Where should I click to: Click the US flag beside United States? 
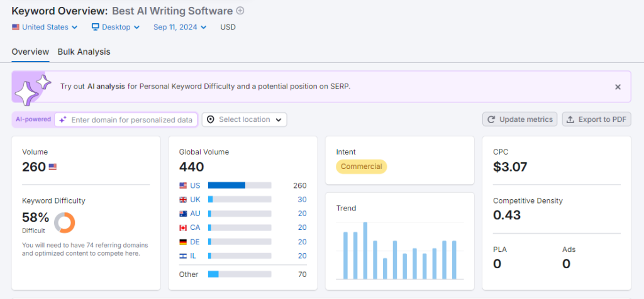tap(16, 27)
